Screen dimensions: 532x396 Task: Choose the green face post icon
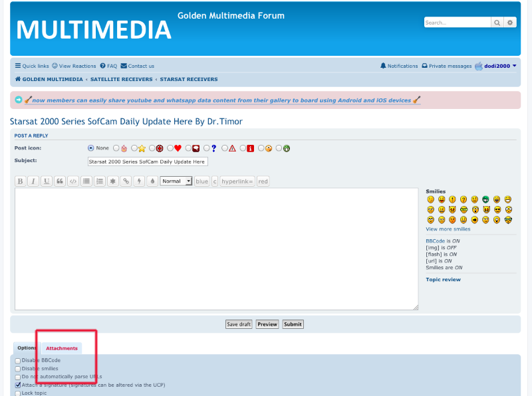click(279, 148)
